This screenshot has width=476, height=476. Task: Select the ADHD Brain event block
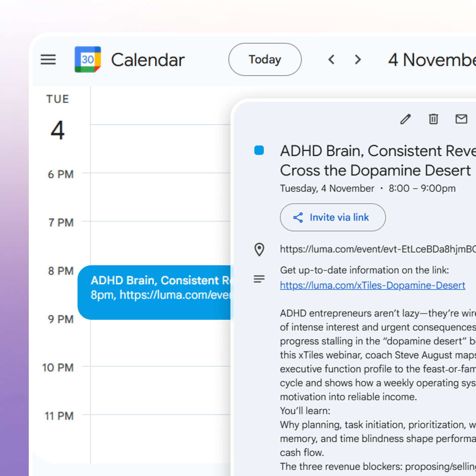click(154, 292)
